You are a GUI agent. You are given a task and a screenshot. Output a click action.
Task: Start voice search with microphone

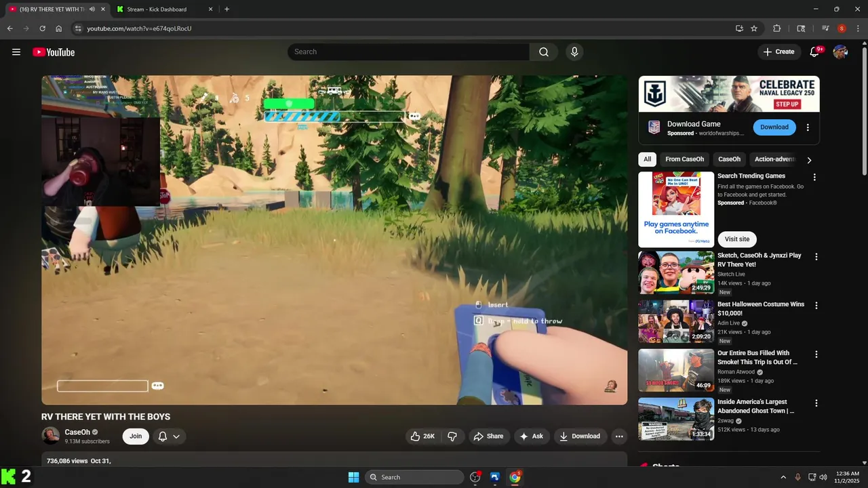coord(574,52)
